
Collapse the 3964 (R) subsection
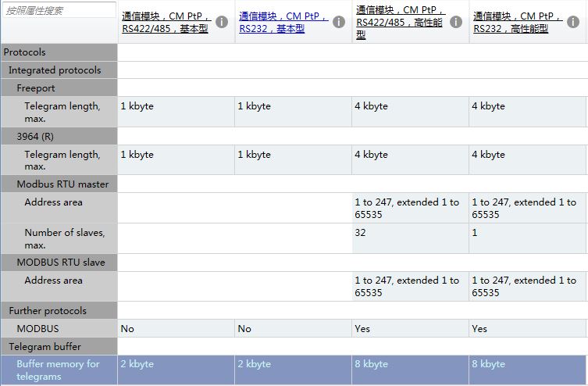pyautogui.click(x=36, y=136)
